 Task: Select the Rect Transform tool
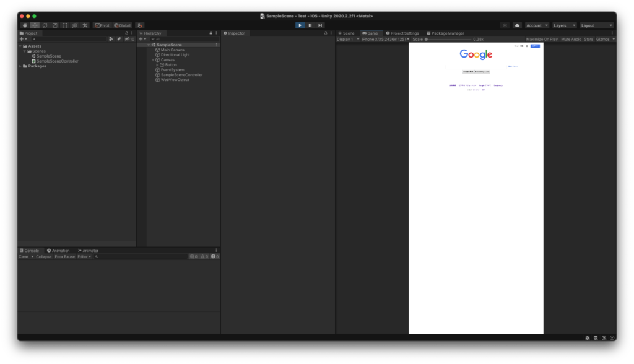64,25
